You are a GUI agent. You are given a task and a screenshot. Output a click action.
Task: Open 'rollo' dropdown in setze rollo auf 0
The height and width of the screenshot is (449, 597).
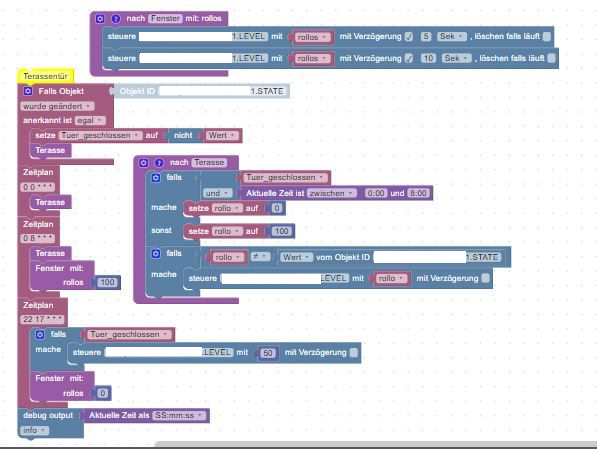point(227,208)
